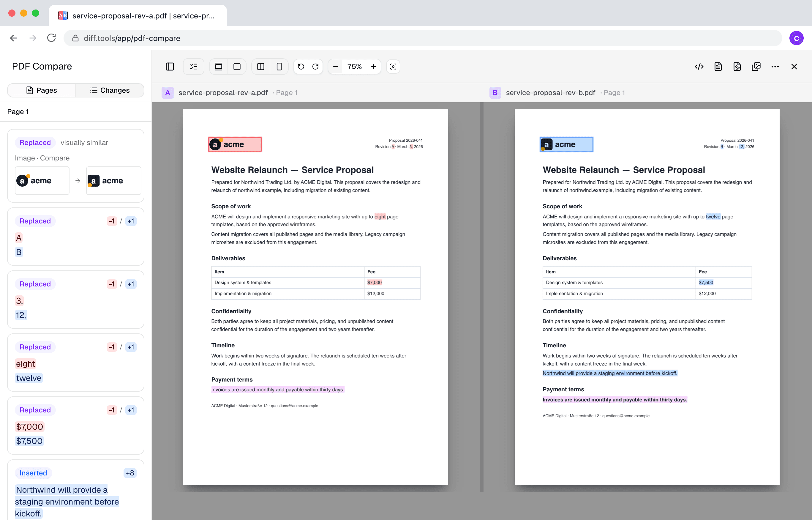Click the 75% zoom level value
Image resolution: width=812 pixels, height=520 pixels.
pos(354,67)
